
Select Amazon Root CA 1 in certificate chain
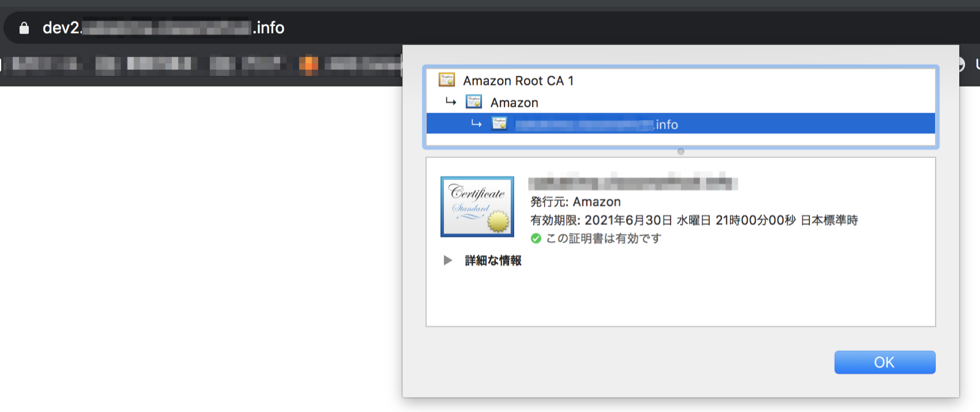[x=681, y=80]
